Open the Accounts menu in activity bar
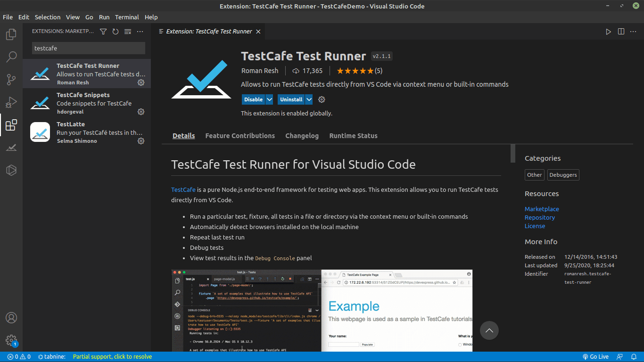 (x=11, y=318)
